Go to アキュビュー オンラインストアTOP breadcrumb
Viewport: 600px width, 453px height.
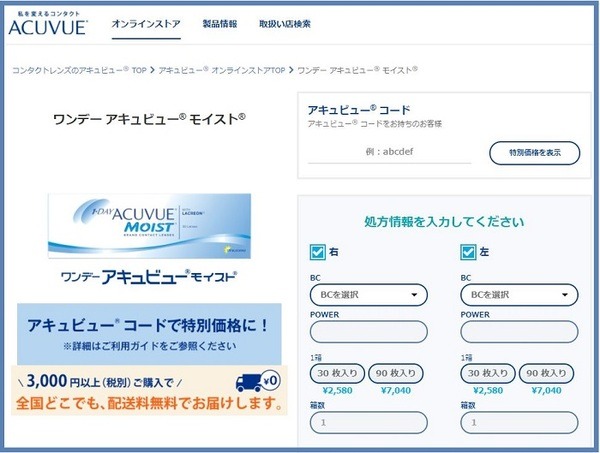(x=222, y=70)
